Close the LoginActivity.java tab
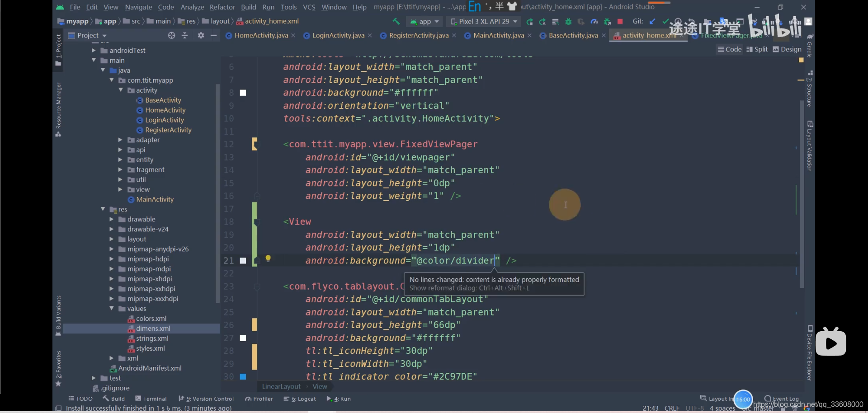This screenshot has height=413, width=868. (370, 35)
